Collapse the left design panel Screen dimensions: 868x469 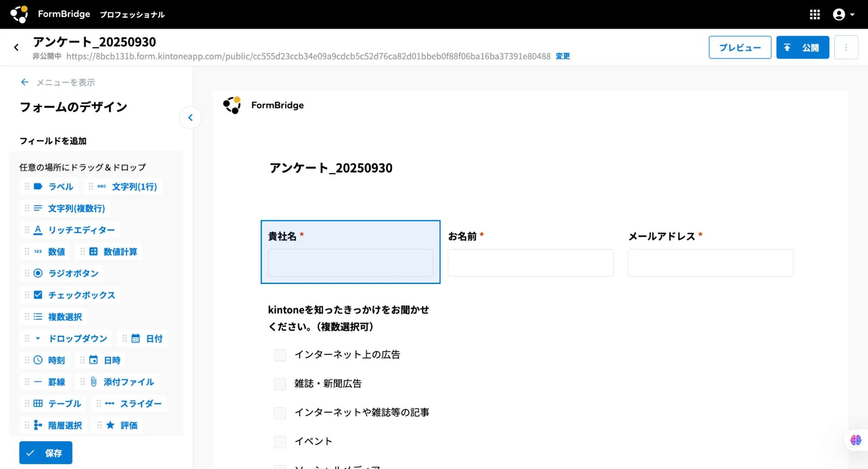[x=190, y=118]
